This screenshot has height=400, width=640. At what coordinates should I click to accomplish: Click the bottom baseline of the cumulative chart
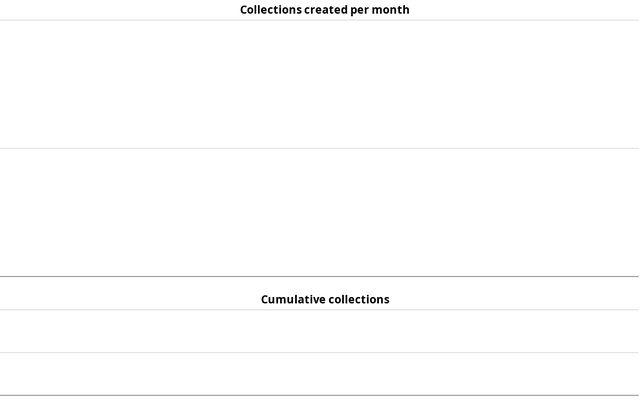click(x=320, y=395)
